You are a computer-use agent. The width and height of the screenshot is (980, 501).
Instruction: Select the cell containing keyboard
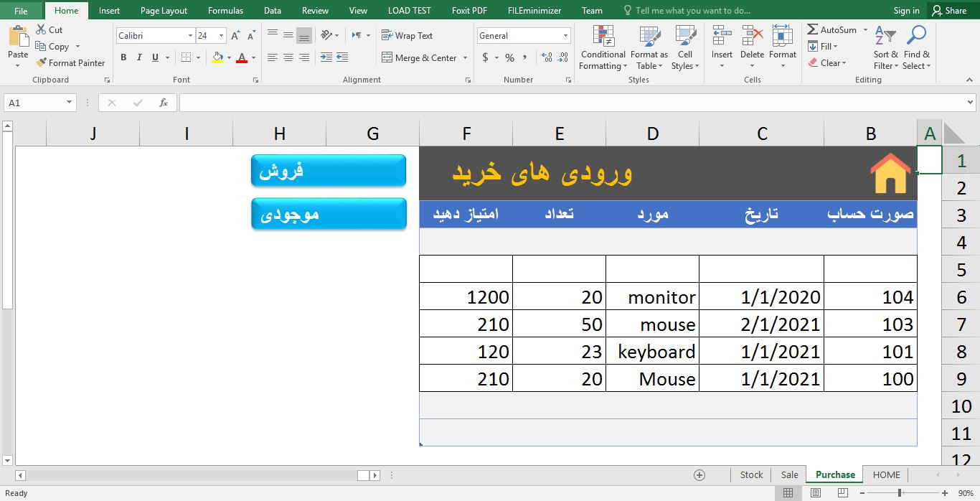pyautogui.click(x=652, y=352)
